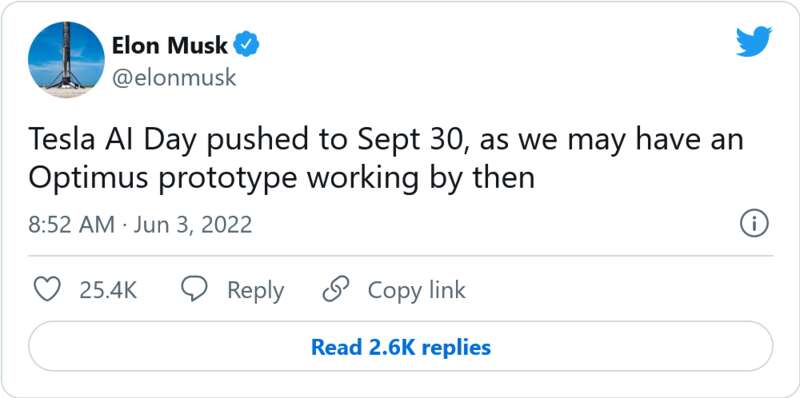Open the tweet info circle icon

[x=754, y=225]
